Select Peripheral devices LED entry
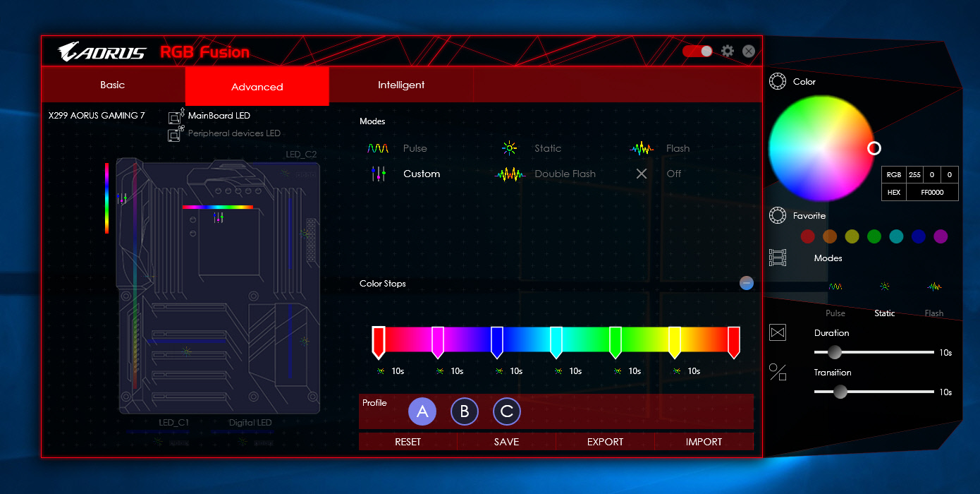This screenshot has height=494, width=980. point(233,133)
